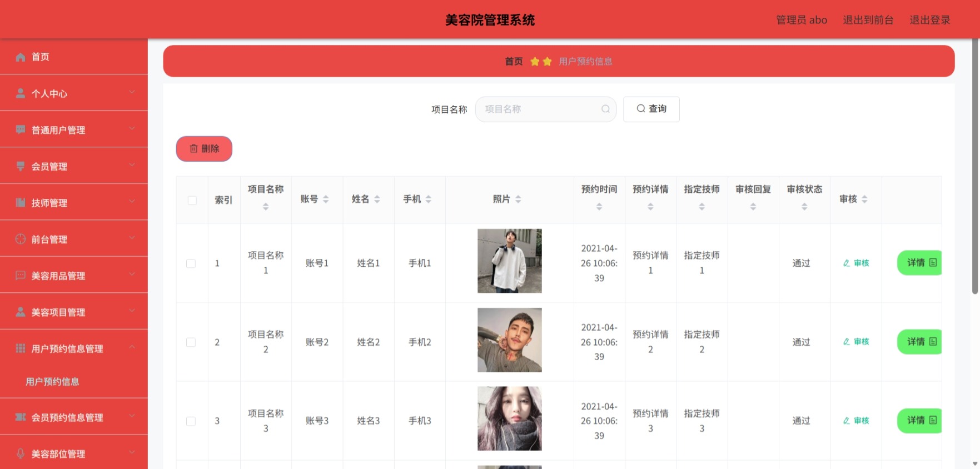Screen dimensions: 980x469
Task: Click 审核 link for row 1
Action: click(856, 263)
